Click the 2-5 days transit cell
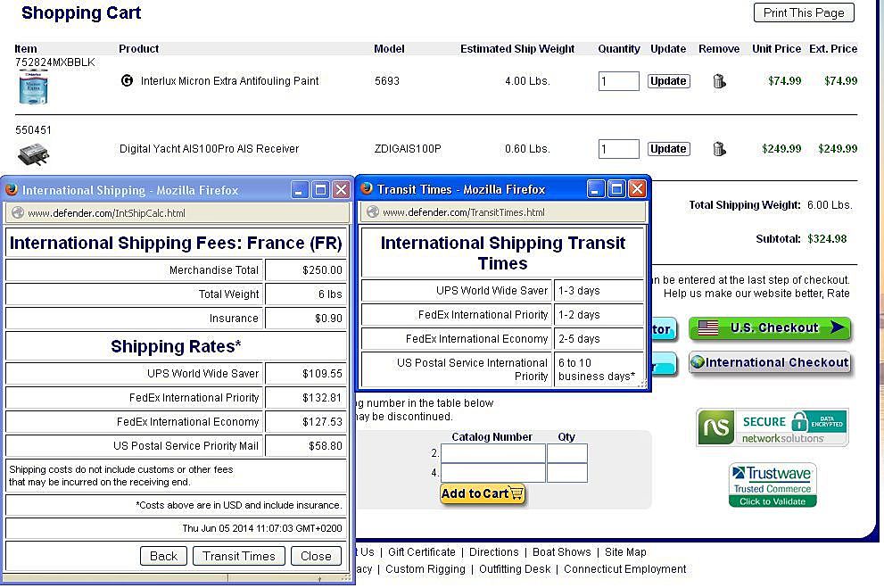Screen dimensions: 884x588 [599, 339]
